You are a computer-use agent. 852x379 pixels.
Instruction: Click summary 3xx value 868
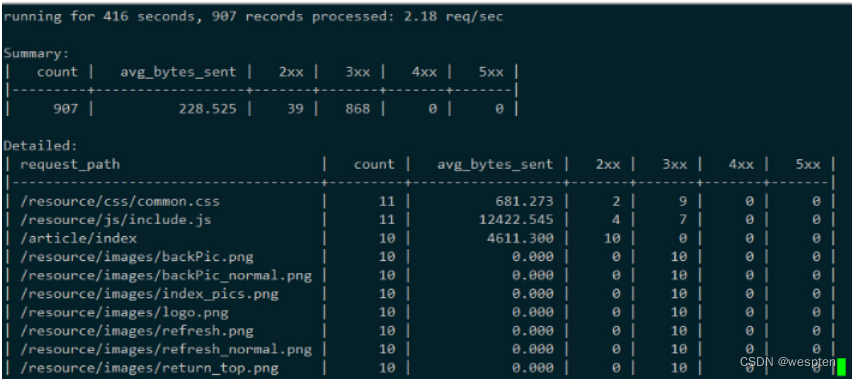point(358,109)
